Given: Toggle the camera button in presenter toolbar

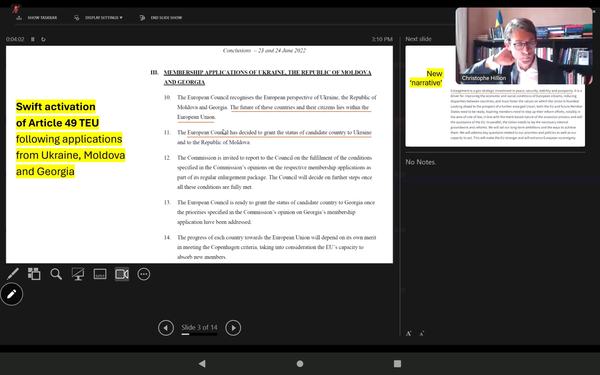Looking at the screenshot, I should tap(122, 274).
